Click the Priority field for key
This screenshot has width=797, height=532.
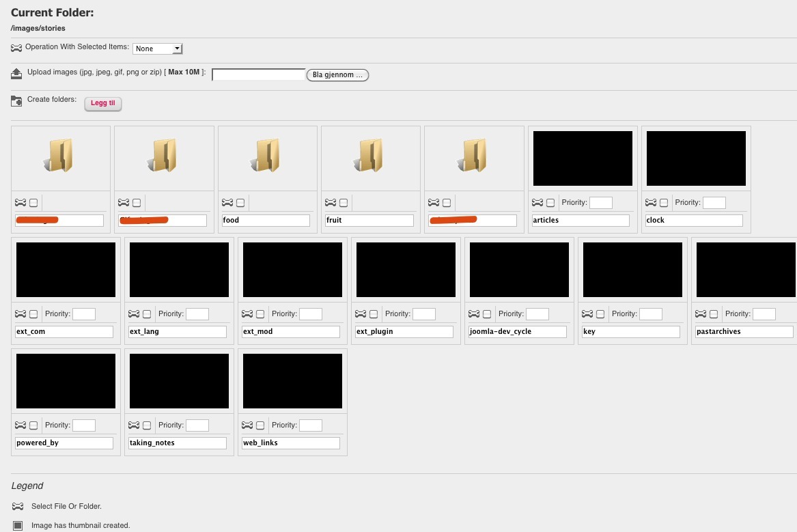651,314
